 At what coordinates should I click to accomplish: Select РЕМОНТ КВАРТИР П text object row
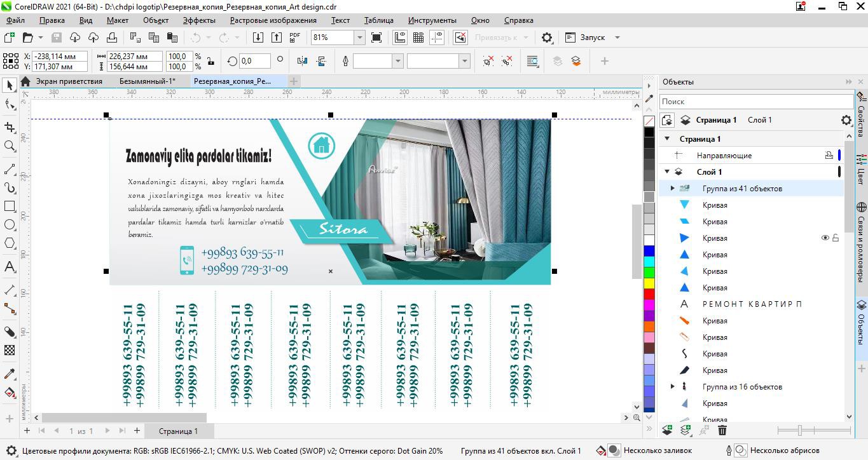(752, 304)
